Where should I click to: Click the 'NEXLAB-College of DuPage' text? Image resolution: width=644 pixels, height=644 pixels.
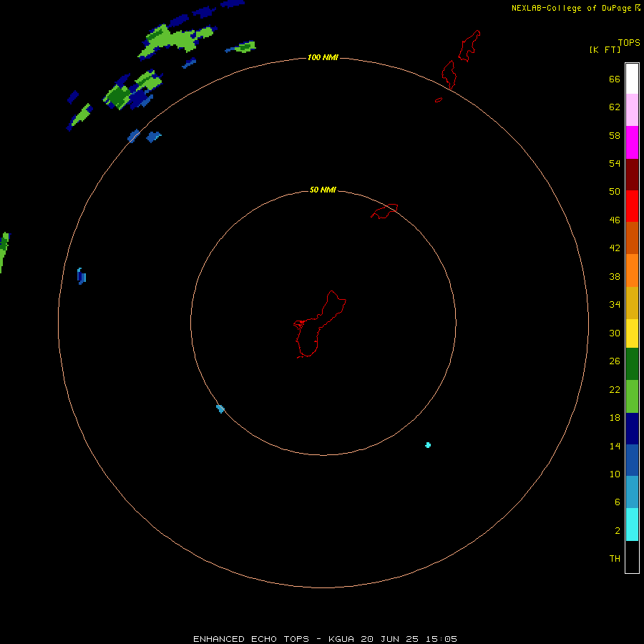point(571,8)
